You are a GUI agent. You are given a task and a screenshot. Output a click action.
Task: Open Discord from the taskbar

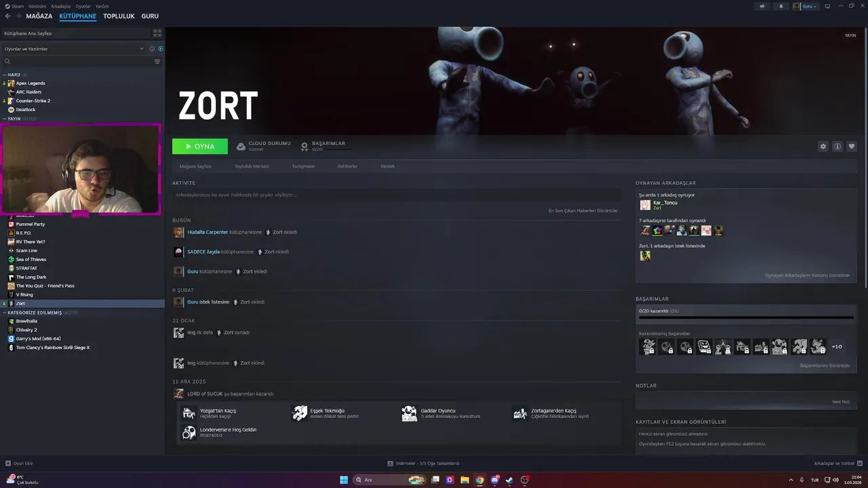click(x=494, y=480)
